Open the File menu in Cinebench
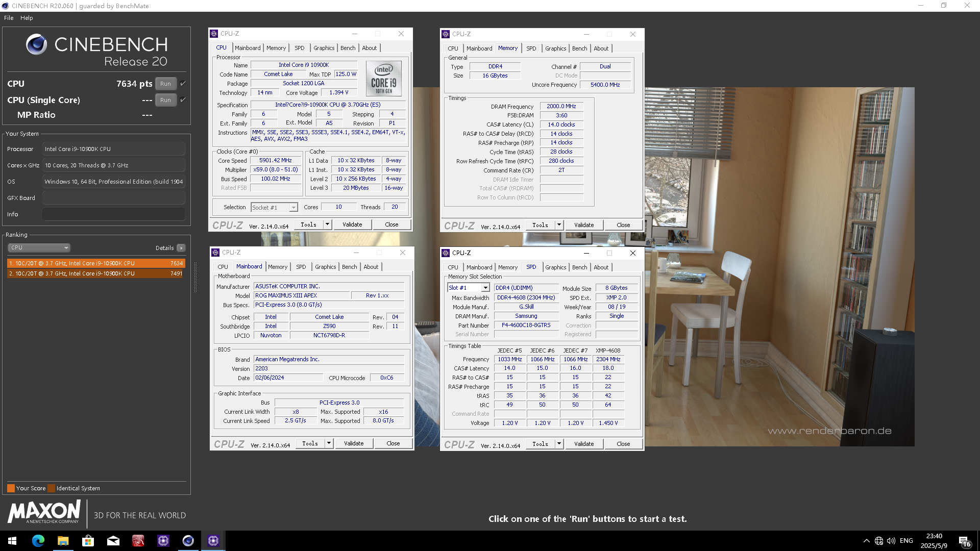The height and width of the screenshot is (551, 980). point(9,18)
